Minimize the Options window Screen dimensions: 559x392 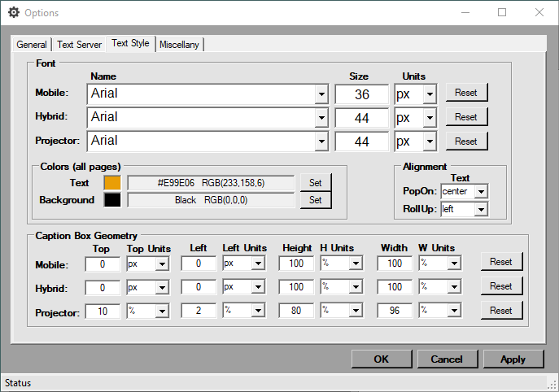[465, 12]
